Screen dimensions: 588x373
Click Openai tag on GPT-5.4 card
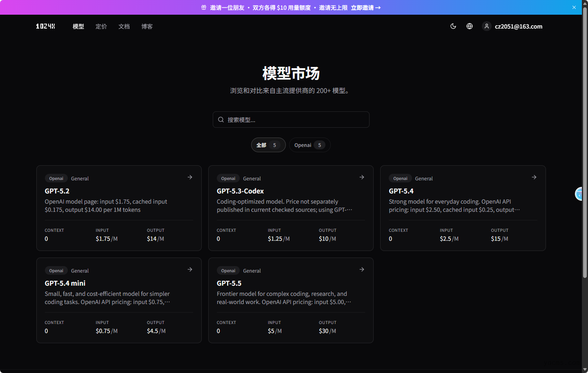(400, 178)
